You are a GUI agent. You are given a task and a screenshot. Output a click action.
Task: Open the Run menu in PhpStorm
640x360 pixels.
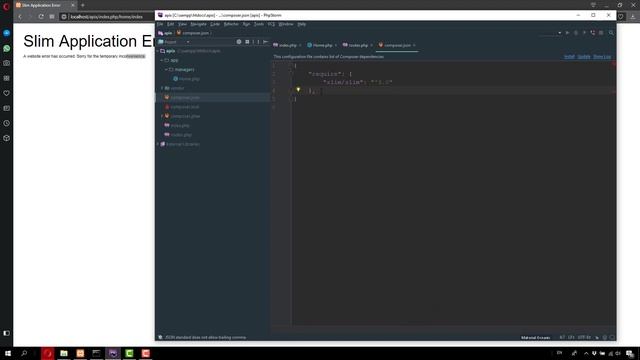pyautogui.click(x=246, y=24)
